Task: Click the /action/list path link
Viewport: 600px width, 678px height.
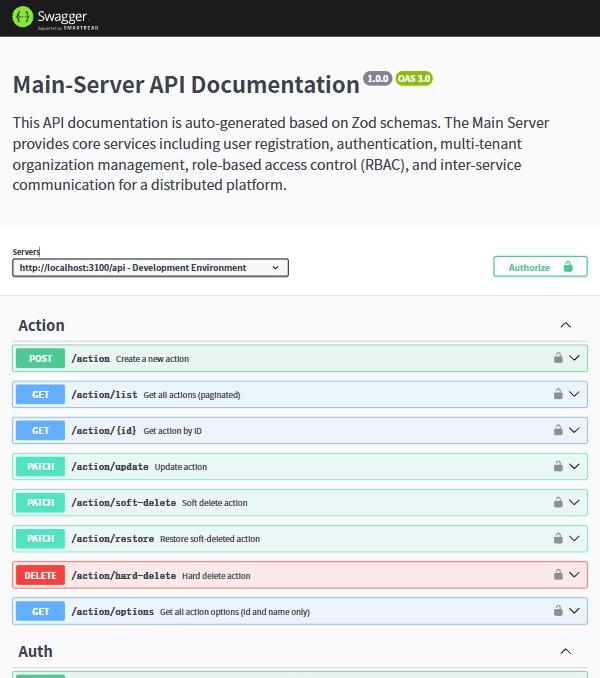Action: coord(104,394)
